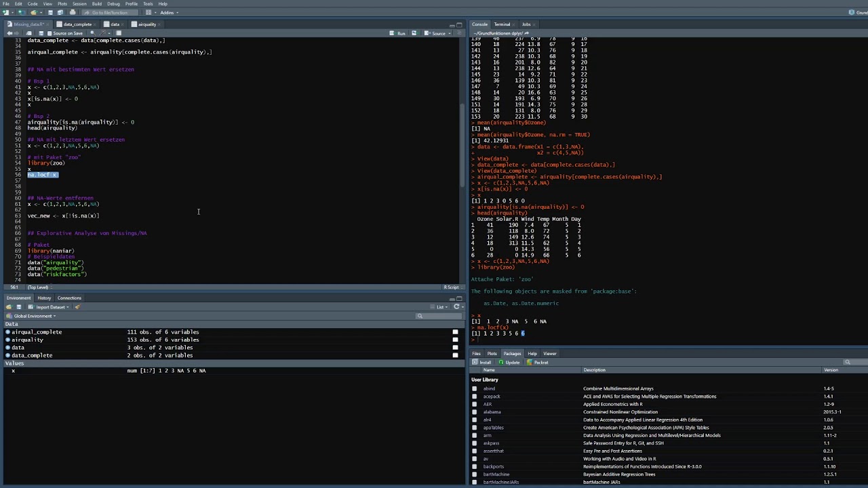This screenshot has height=488, width=868.
Task: Click the Save workspace icon in the Environment pane
Action: click(x=18, y=307)
